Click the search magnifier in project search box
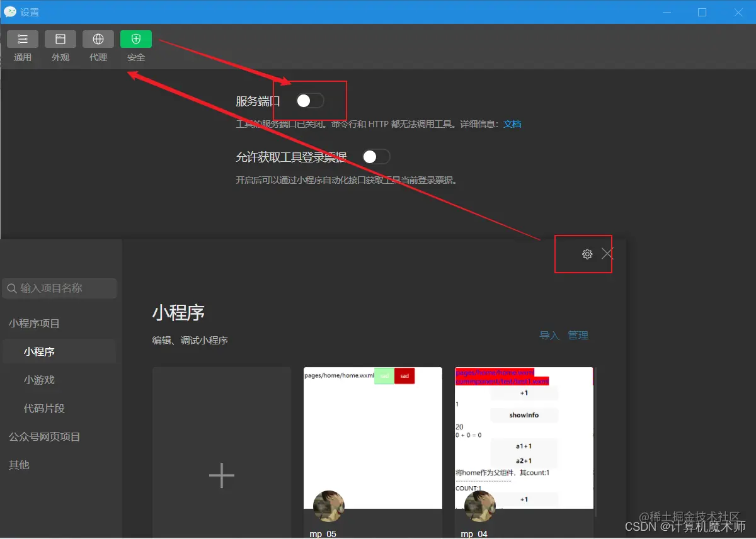The width and height of the screenshot is (756, 539). 11,288
